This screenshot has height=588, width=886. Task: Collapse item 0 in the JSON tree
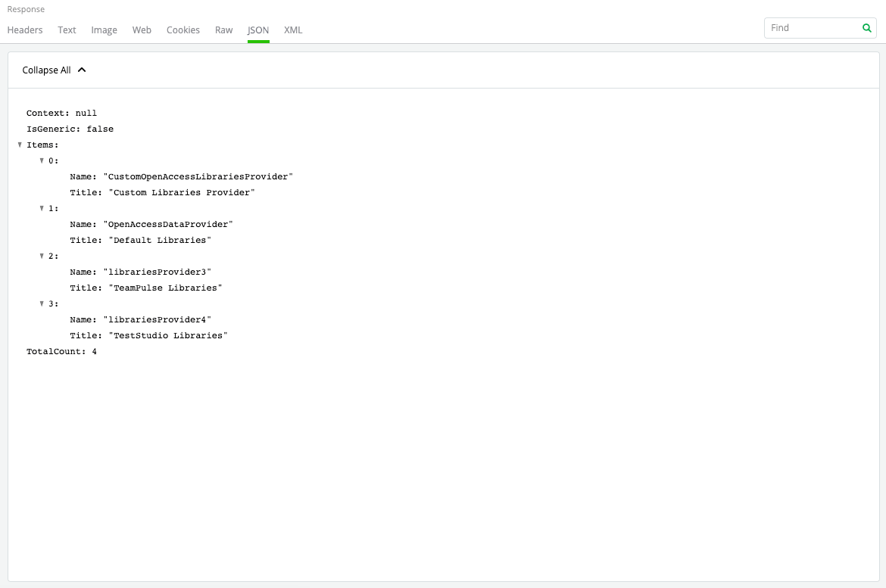pos(42,160)
